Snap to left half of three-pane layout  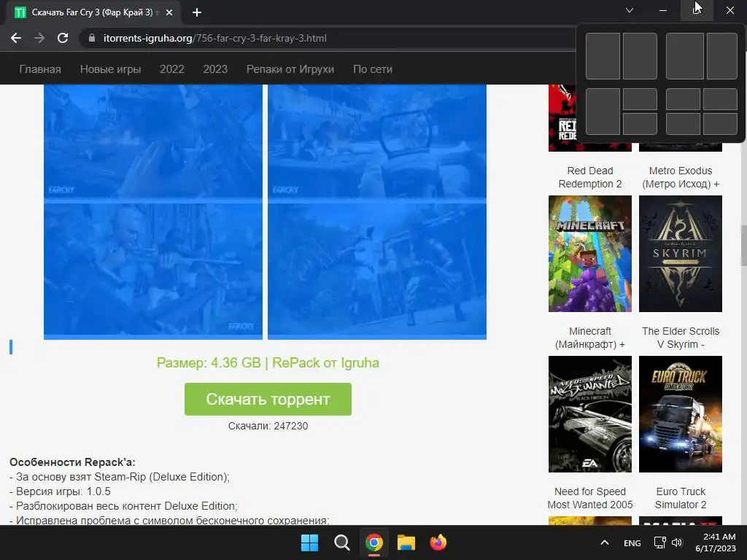point(603,112)
